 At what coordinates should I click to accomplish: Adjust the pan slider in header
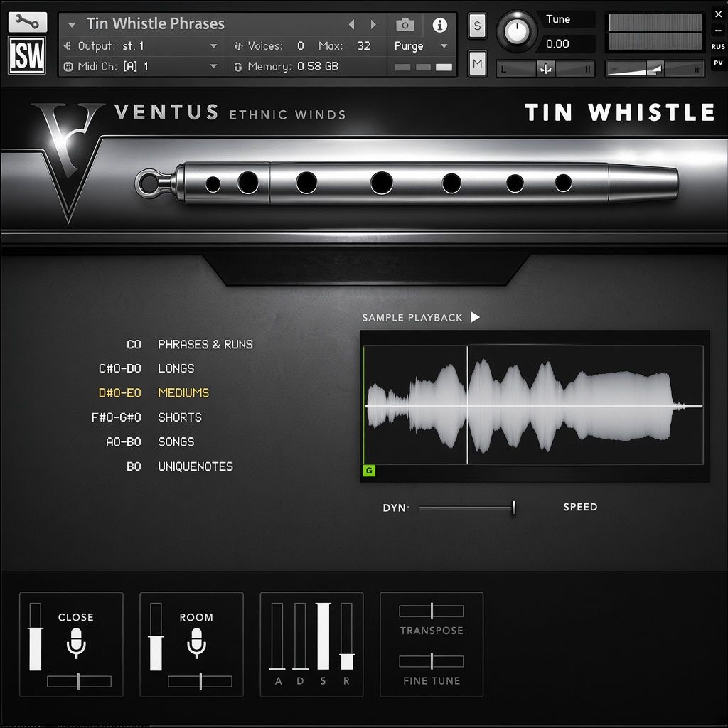(545, 69)
